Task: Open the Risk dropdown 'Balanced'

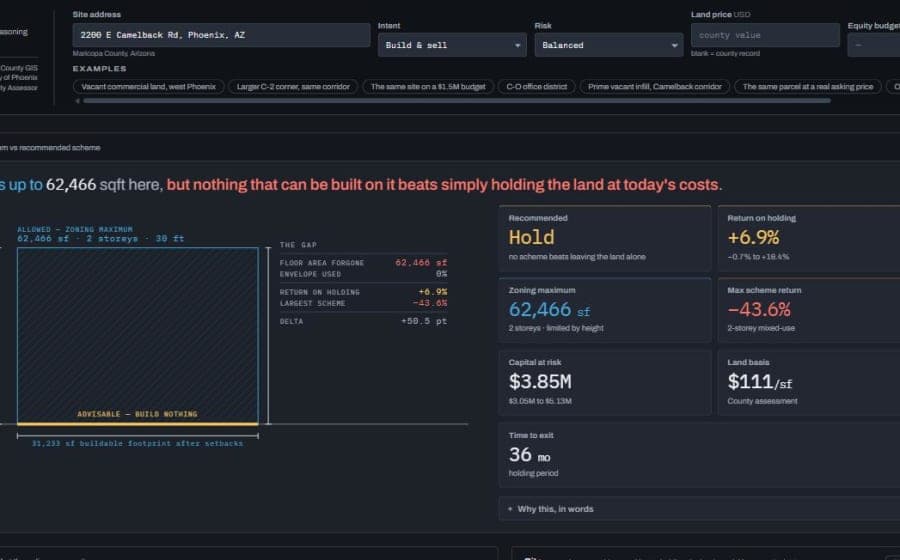Action: click(x=608, y=45)
